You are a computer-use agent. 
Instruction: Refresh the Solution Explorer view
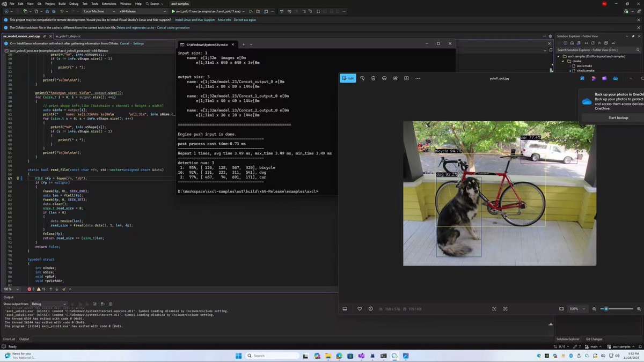[x=593, y=43]
